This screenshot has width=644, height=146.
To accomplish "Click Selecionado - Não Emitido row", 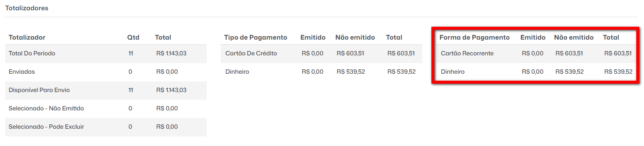I will point(106,109).
